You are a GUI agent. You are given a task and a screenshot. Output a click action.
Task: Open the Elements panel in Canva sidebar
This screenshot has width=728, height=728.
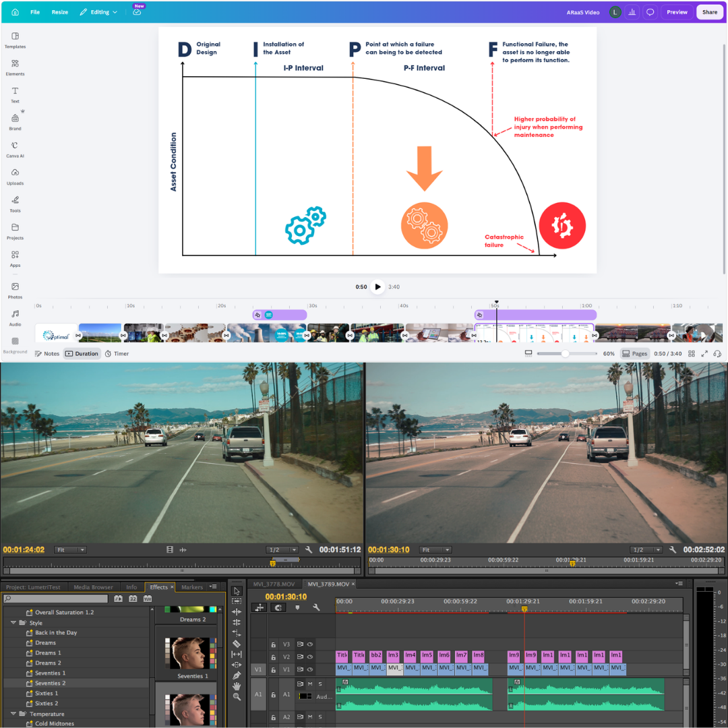[15, 68]
